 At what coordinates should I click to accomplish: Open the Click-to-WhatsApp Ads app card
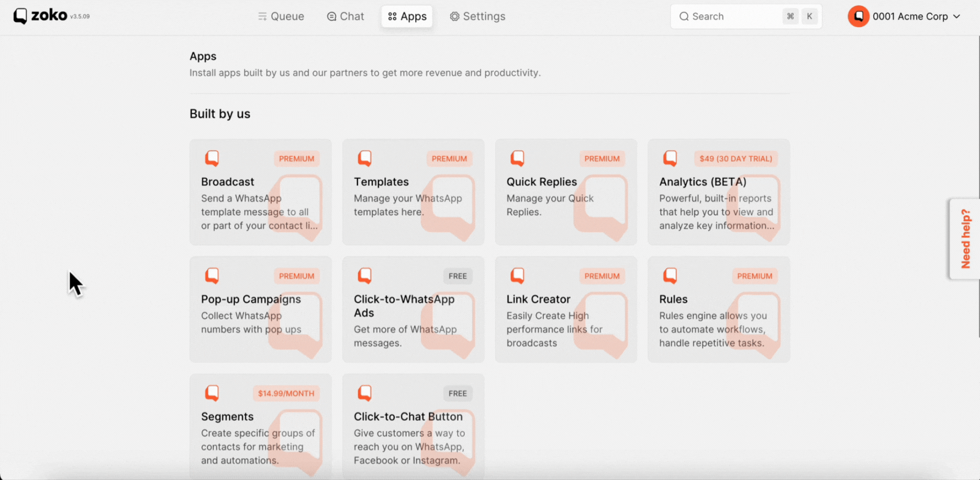413,309
